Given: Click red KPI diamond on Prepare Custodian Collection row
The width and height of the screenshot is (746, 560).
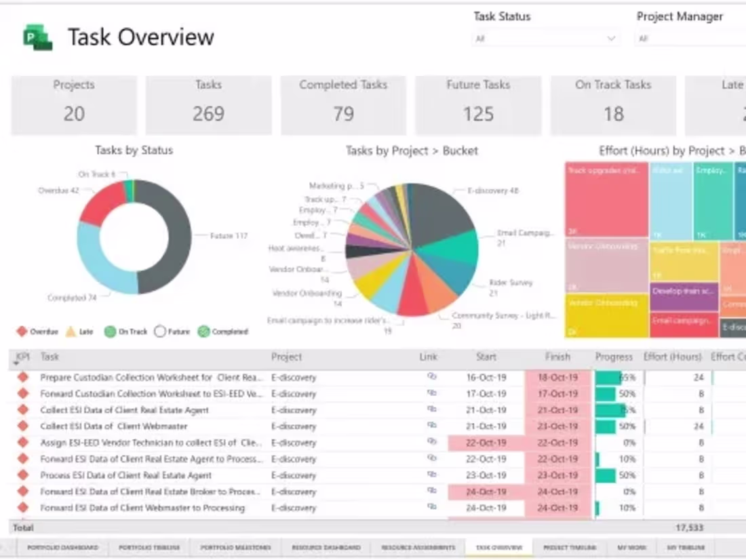Looking at the screenshot, I should [22, 378].
